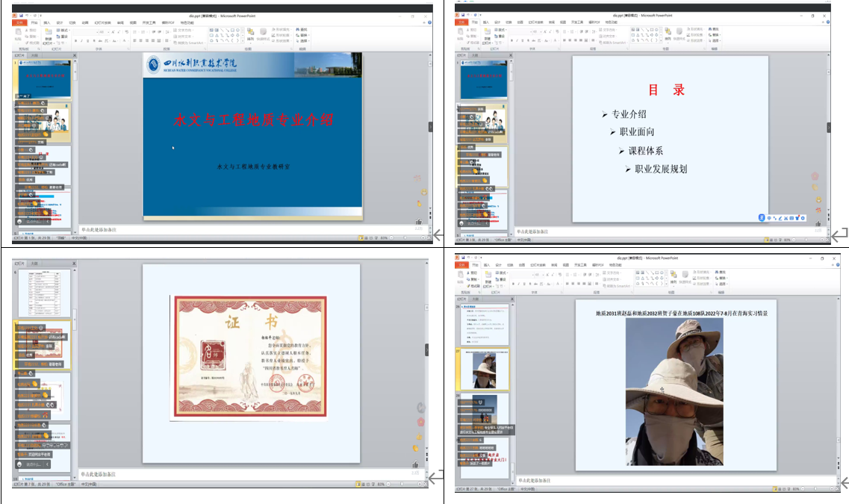Open the Insert (插入) tab in top-left window

point(46,23)
